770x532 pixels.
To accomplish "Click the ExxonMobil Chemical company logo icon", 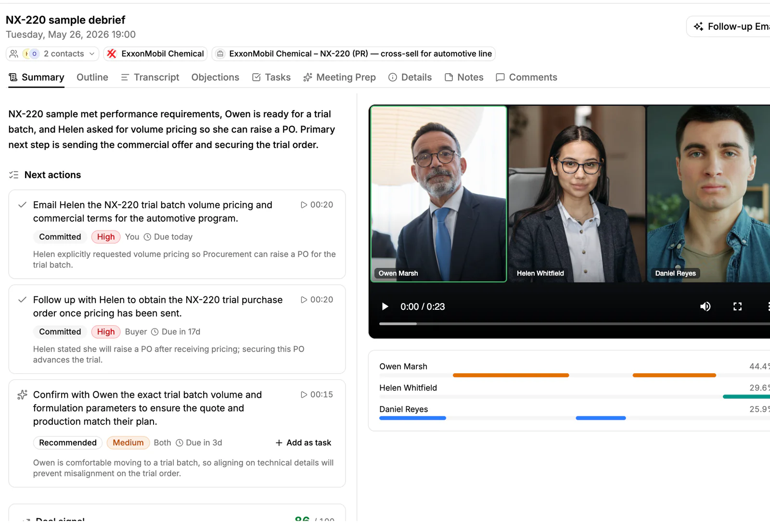I will pyautogui.click(x=112, y=54).
